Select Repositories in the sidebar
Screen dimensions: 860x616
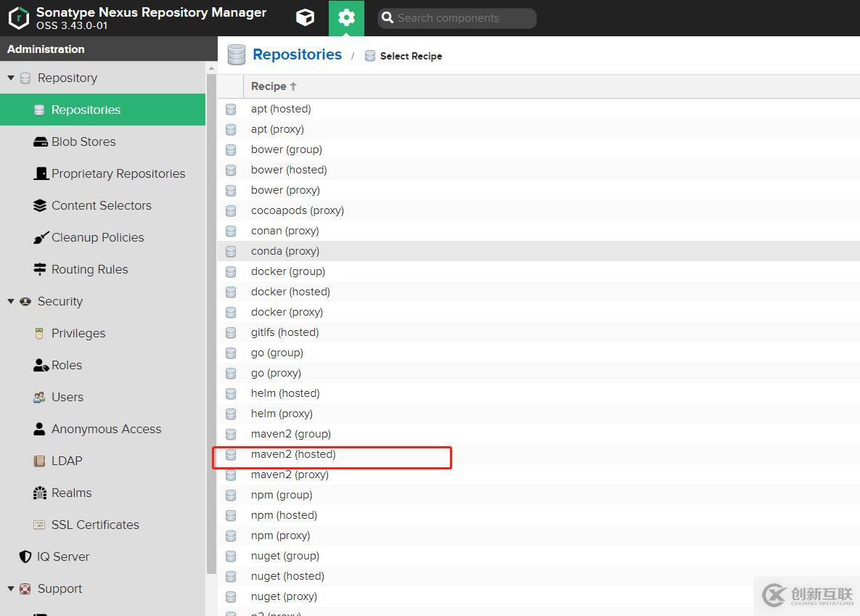[x=102, y=110]
